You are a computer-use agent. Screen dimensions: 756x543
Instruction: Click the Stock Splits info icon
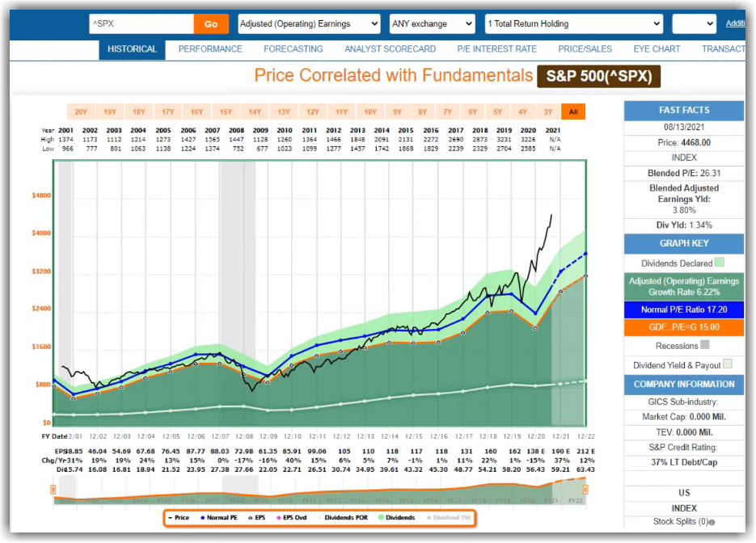pos(712,522)
